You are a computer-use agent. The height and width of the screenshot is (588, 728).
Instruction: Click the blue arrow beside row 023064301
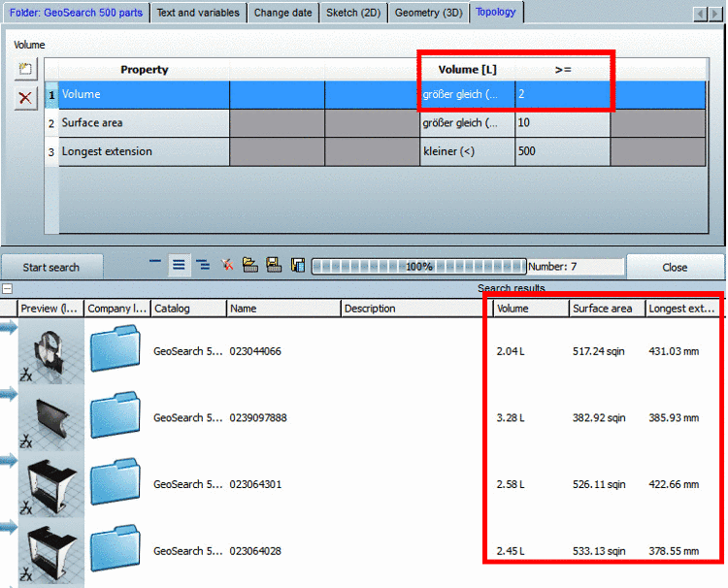(x=9, y=461)
